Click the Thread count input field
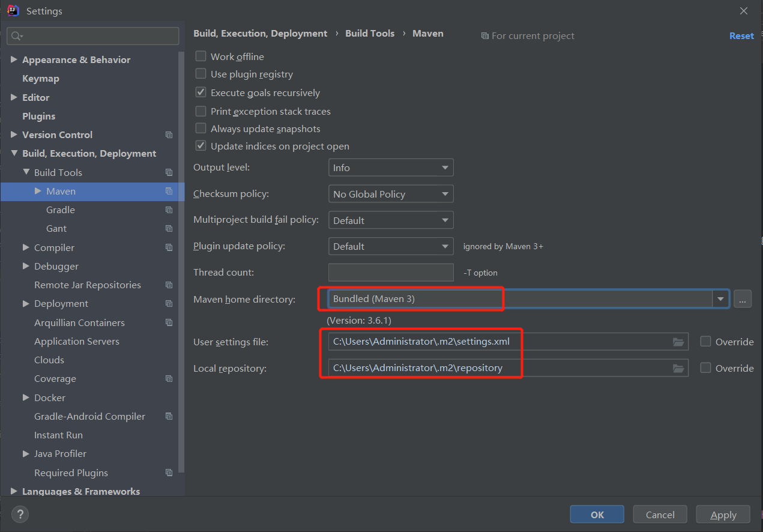The width and height of the screenshot is (763, 532). (391, 273)
